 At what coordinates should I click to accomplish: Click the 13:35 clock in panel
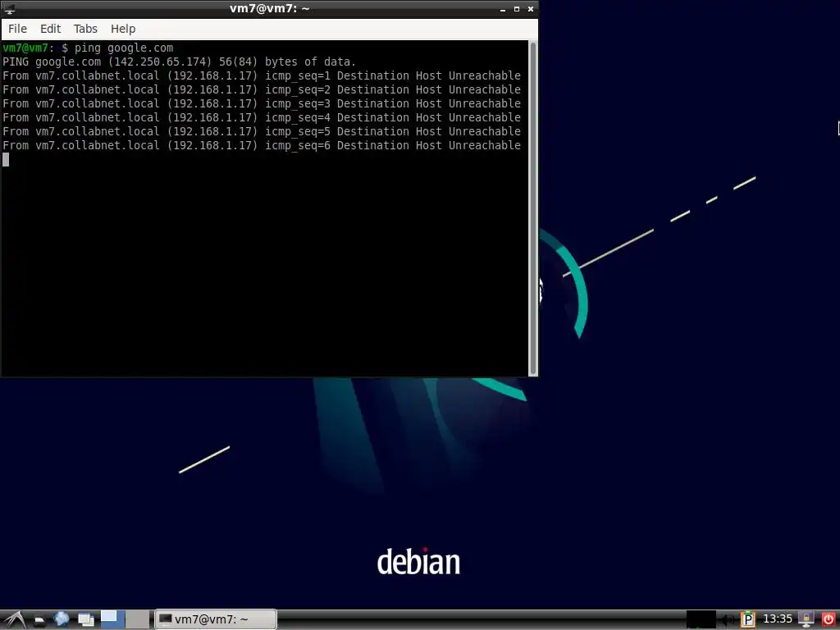[778, 619]
